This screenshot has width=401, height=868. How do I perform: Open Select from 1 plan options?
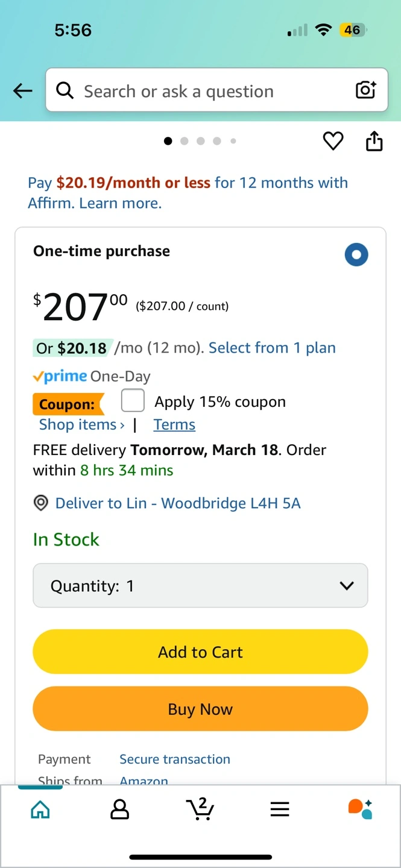coord(272,348)
